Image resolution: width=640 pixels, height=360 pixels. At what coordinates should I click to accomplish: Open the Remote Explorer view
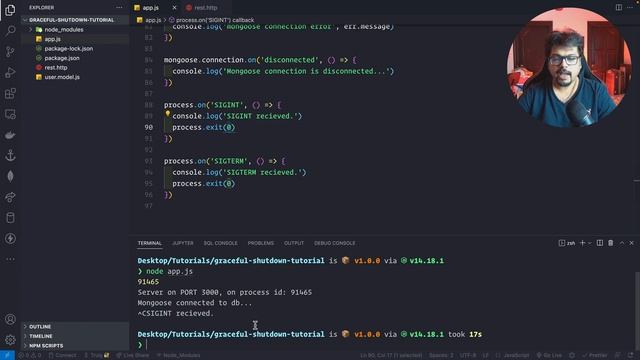tap(10, 114)
